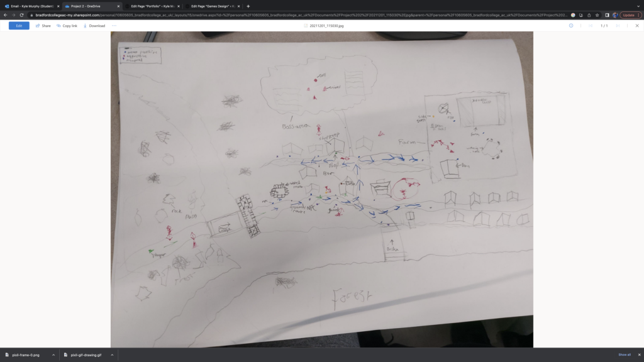Open downloaded file pixil-gif-drawing.gif
The height and width of the screenshot is (362, 644).
(x=86, y=355)
